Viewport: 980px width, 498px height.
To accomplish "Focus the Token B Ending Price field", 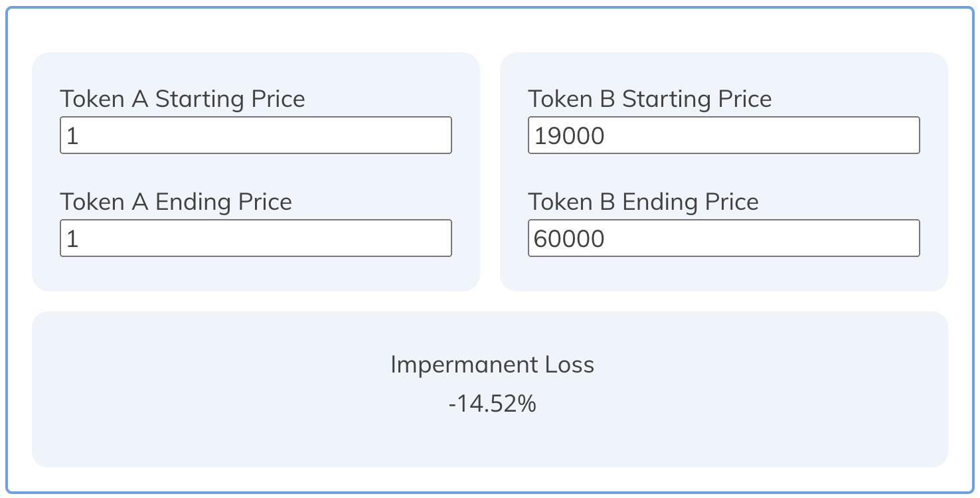I will pyautogui.click(x=724, y=238).
